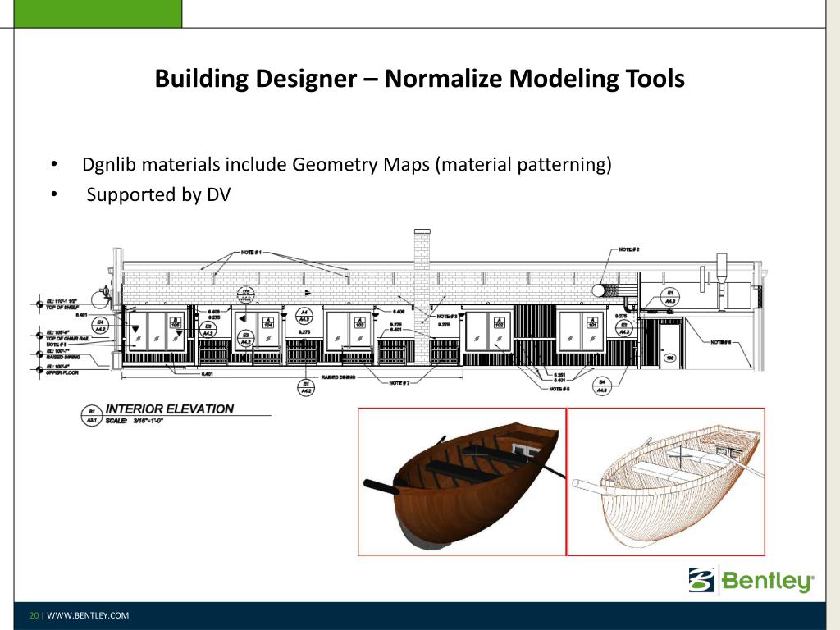Click the slide title Building Designer – Normalize Modeling Tools

coord(419,78)
